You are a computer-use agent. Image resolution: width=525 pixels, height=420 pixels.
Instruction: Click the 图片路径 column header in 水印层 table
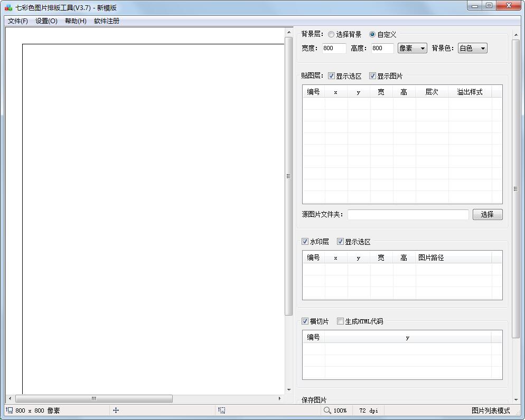click(x=454, y=257)
